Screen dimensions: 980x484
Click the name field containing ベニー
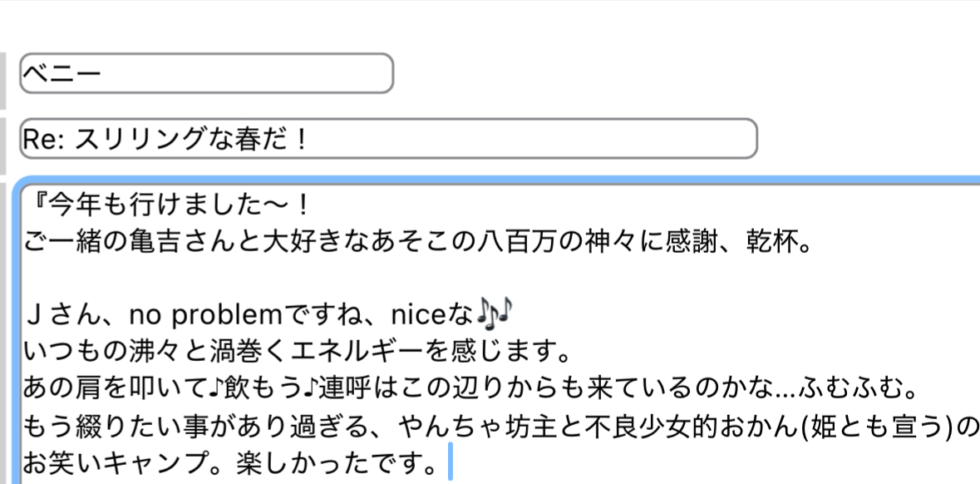[x=206, y=73]
